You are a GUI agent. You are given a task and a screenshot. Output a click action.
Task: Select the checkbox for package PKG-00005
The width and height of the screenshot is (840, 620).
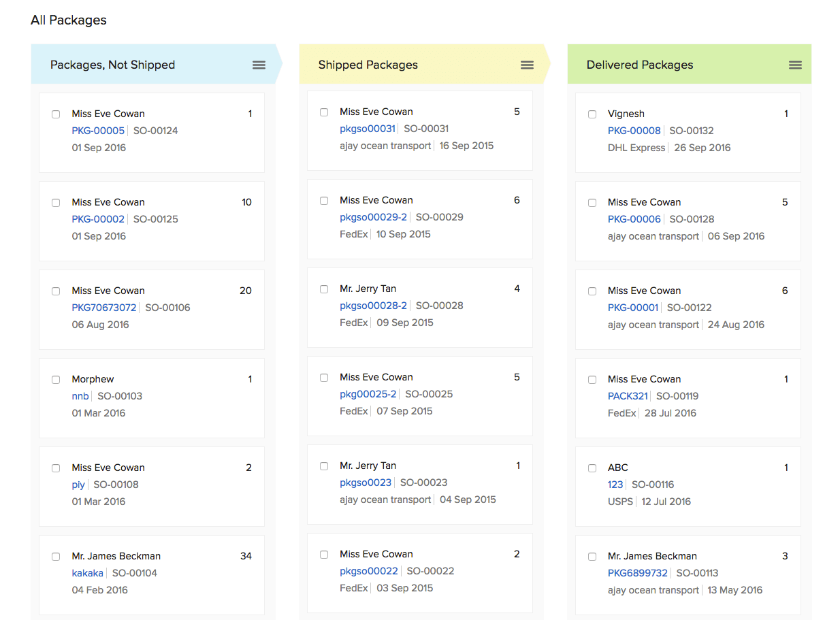(x=56, y=114)
